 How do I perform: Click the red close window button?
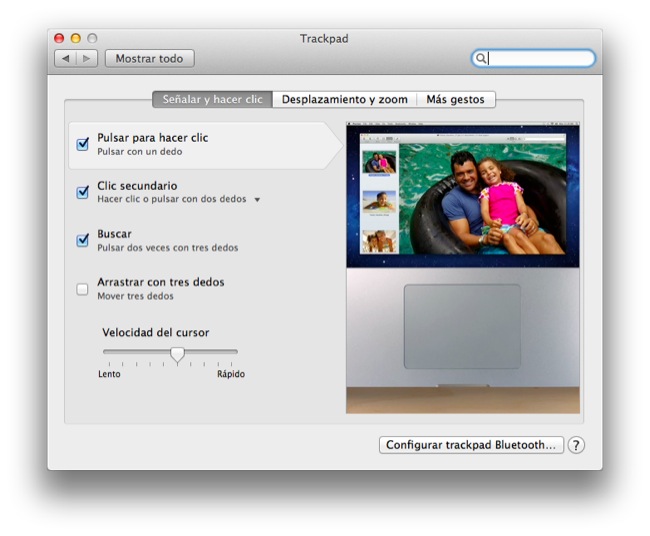click(x=59, y=38)
